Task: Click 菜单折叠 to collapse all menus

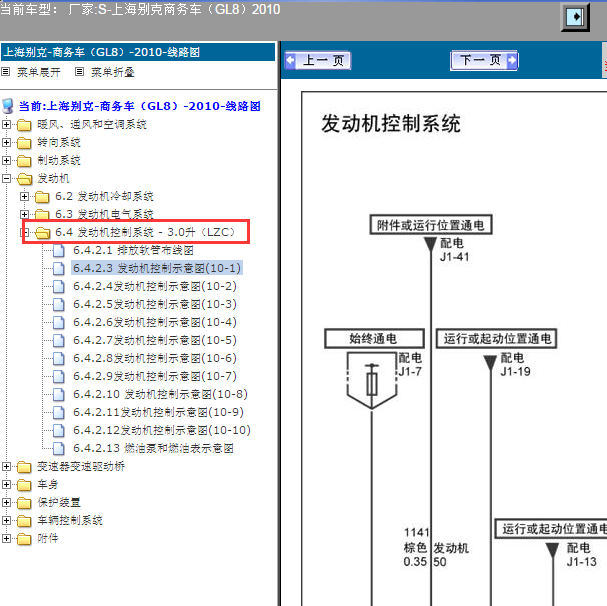Action: click(113, 72)
